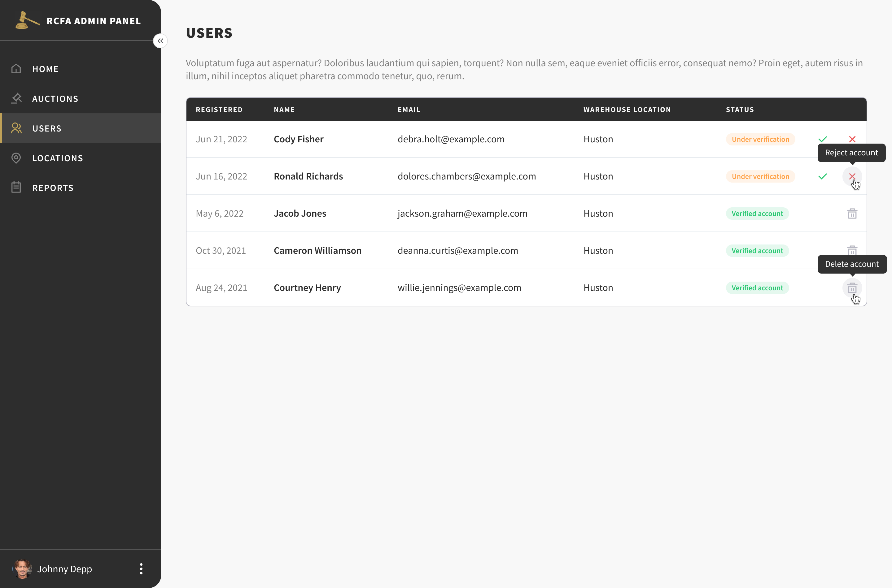This screenshot has width=892, height=588.
Task: Click the Locations pin icon
Action: pyautogui.click(x=16, y=158)
